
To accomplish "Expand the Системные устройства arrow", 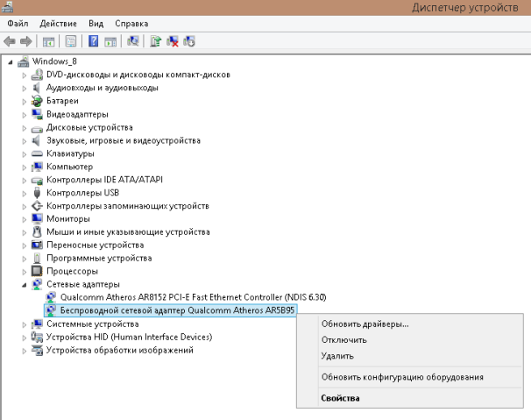I will (x=24, y=324).
